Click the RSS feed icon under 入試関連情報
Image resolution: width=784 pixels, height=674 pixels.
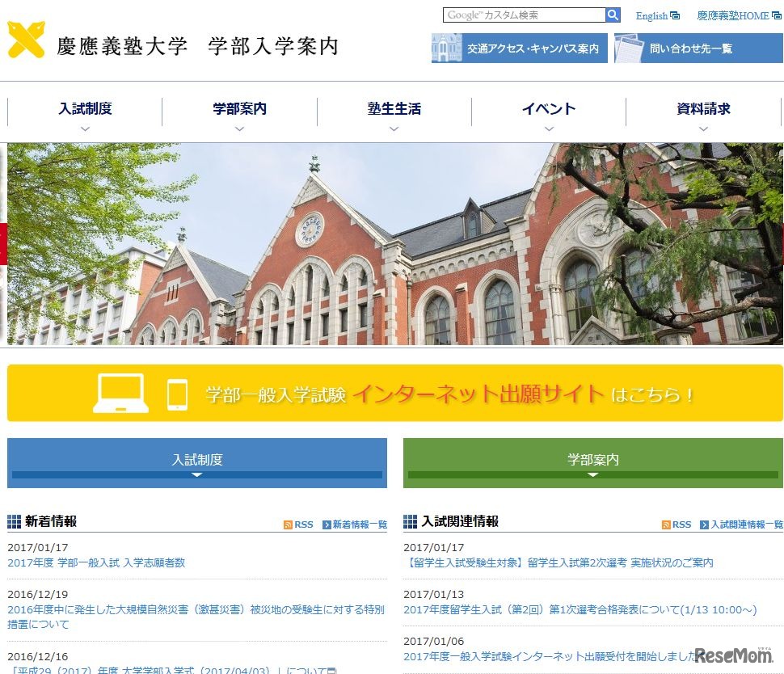pyautogui.click(x=665, y=524)
